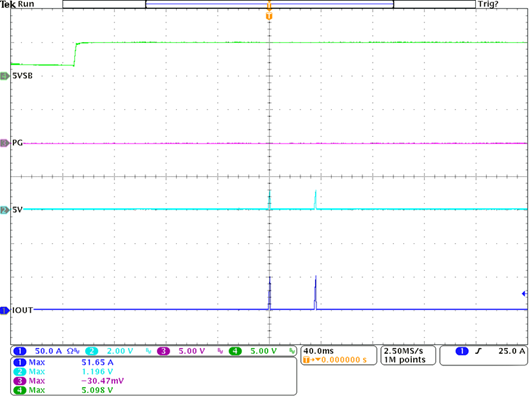
Task: Click the Tek Run acquisition status
Action: (17, 4)
